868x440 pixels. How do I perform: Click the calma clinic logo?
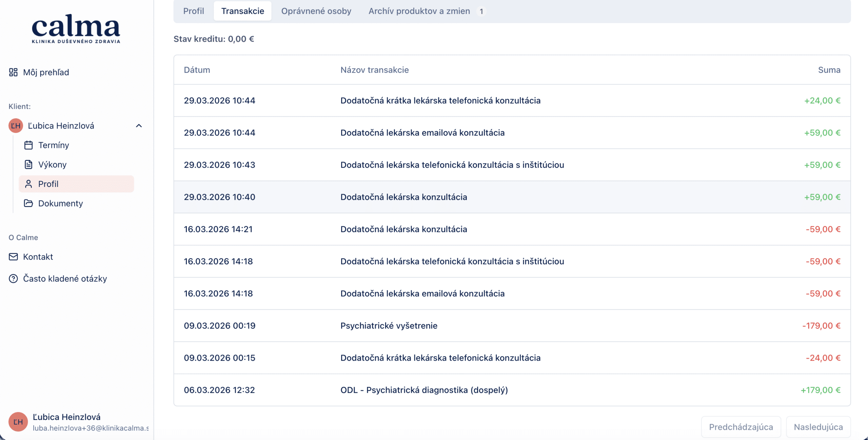(x=76, y=29)
